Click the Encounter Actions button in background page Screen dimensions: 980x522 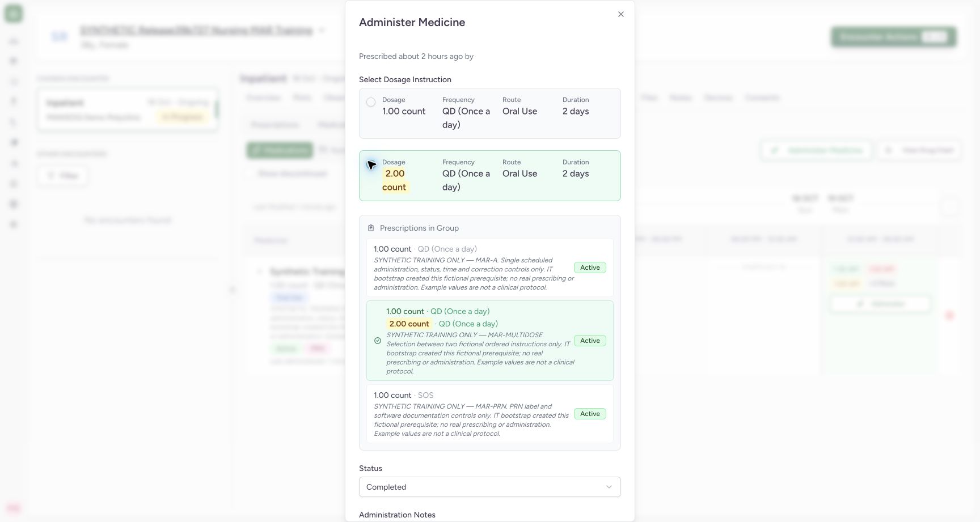894,37
